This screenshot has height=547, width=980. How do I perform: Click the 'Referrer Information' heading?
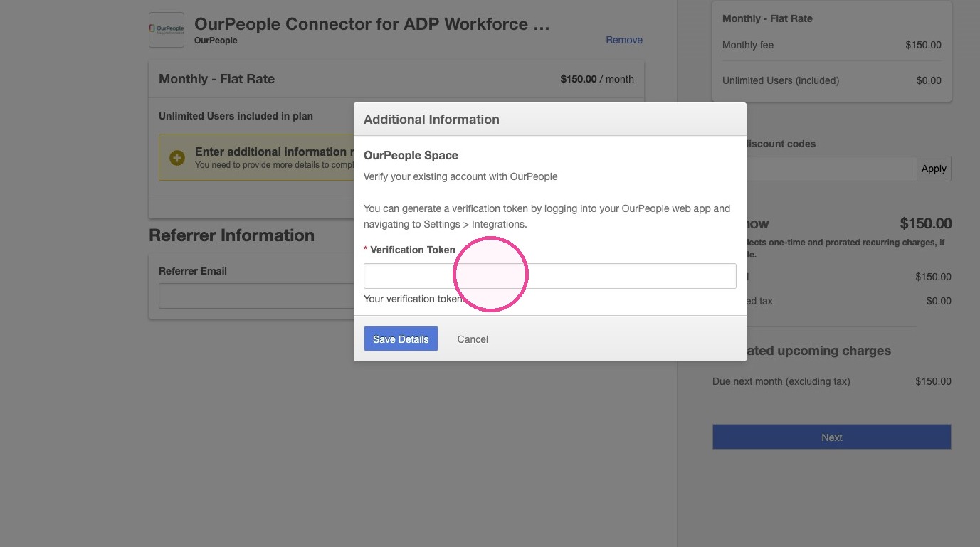231,235
